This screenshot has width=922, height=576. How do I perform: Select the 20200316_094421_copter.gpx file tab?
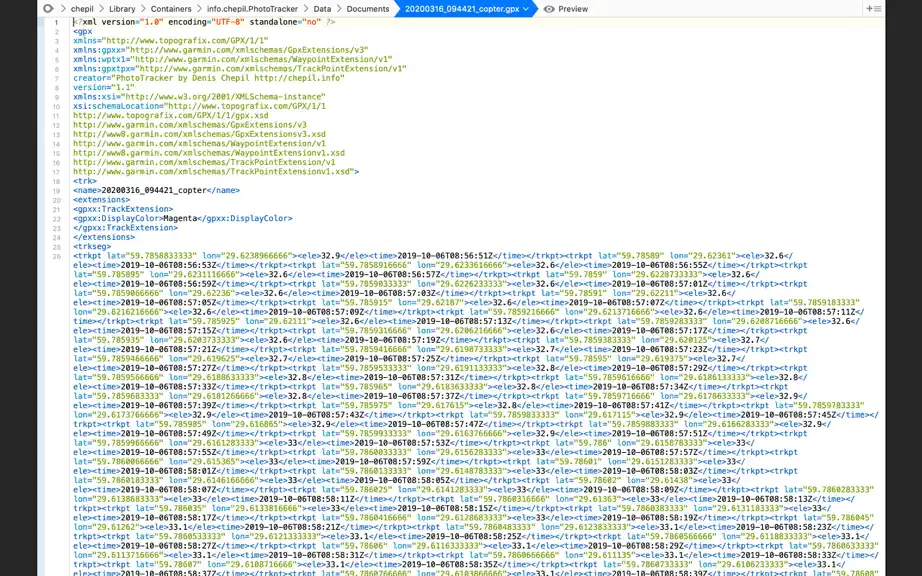[x=462, y=9]
